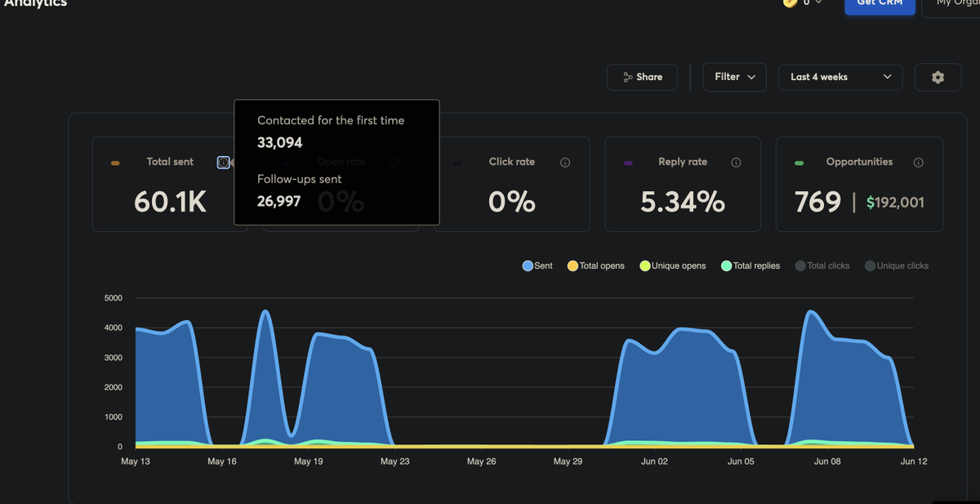
Task: Click the 4000 y-axis label
Action: pos(114,328)
